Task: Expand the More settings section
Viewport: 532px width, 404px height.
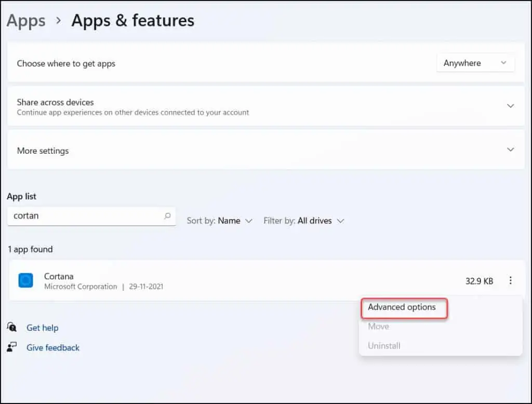Action: point(510,150)
